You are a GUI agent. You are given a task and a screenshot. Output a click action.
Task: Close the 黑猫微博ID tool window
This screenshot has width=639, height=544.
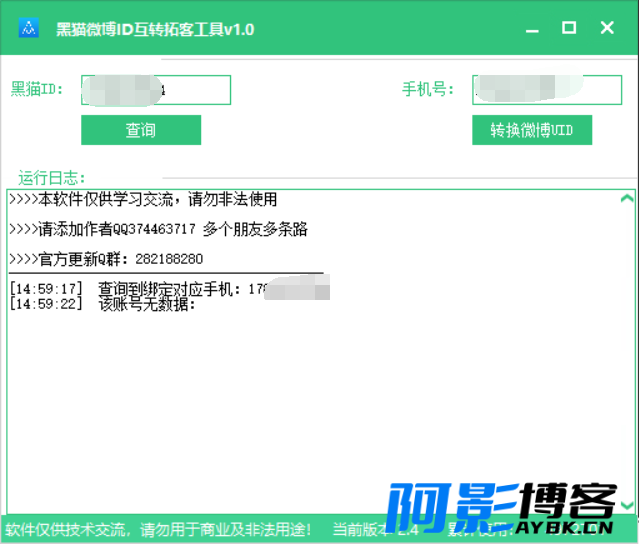click(x=607, y=28)
